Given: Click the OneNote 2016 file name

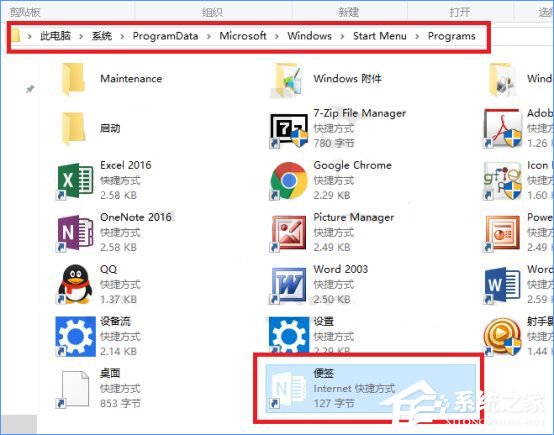Looking at the screenshot, I should tap(136, 217).
